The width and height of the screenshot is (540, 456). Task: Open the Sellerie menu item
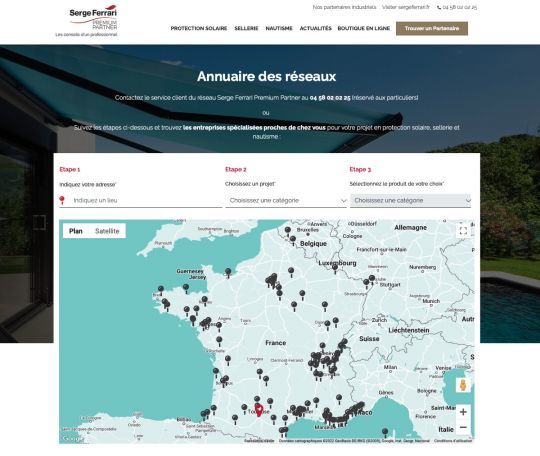(246, 29)
